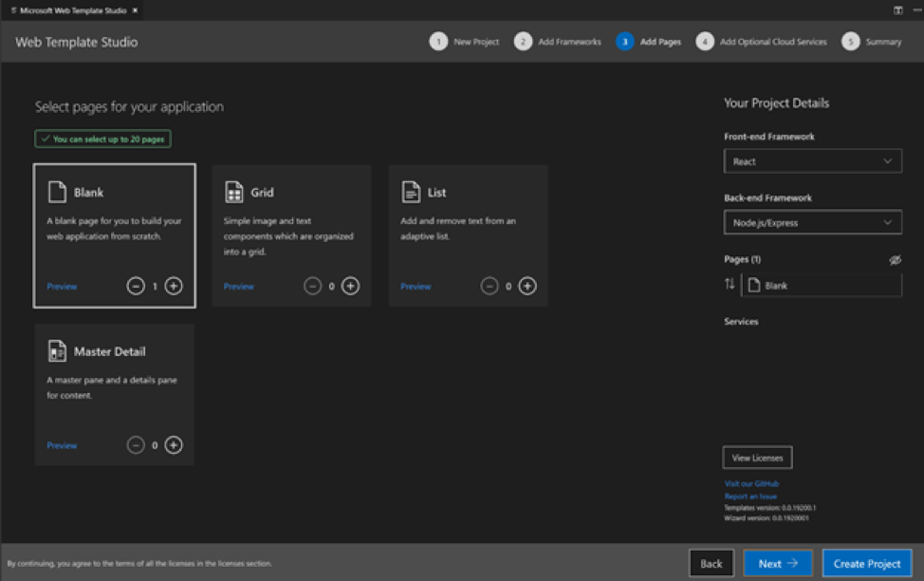924x581 pixels.
Task: Select the Grid page card
Action: (x=291, y=236)
